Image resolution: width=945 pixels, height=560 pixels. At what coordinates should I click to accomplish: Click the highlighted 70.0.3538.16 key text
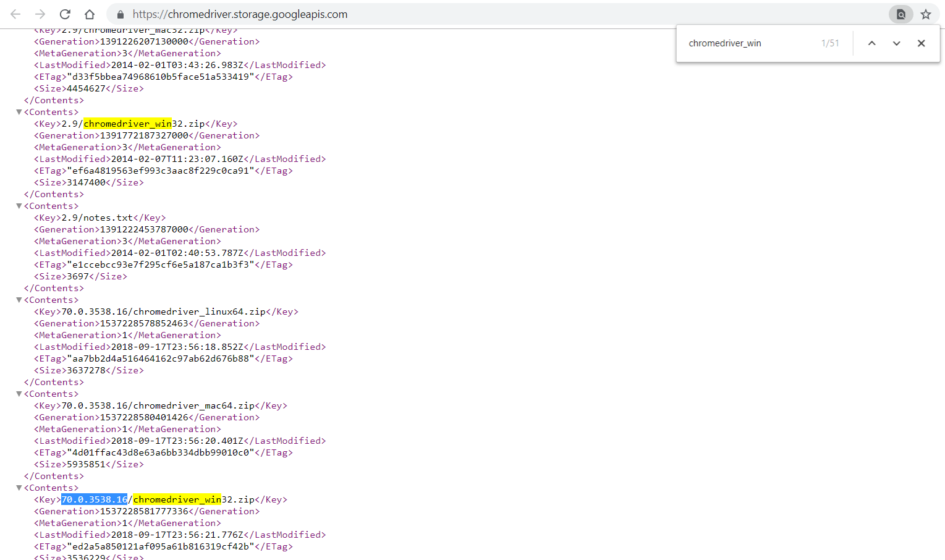[x=93, y=499]
